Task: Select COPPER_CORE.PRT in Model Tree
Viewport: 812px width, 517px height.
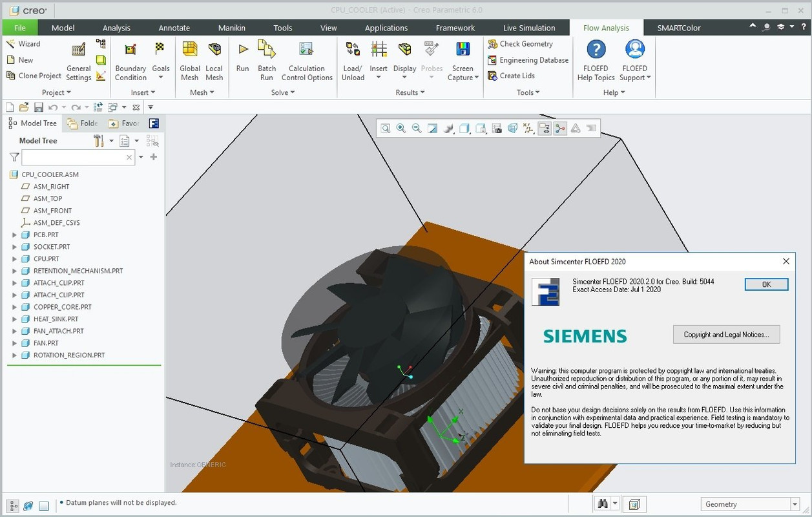Action: [63, 307]
